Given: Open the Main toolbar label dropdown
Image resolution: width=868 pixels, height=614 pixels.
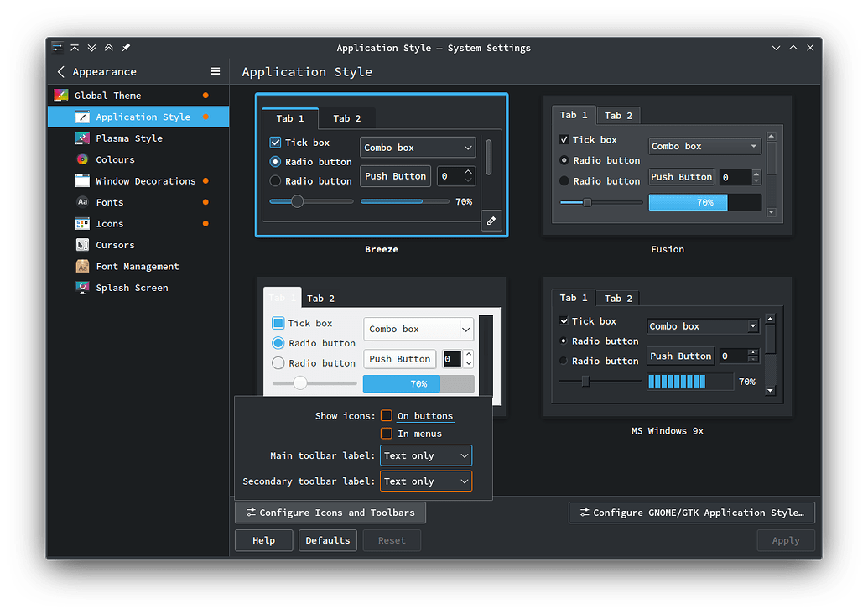Looking at the screenshot, I should pyautogui.click(x=425, y=455).
